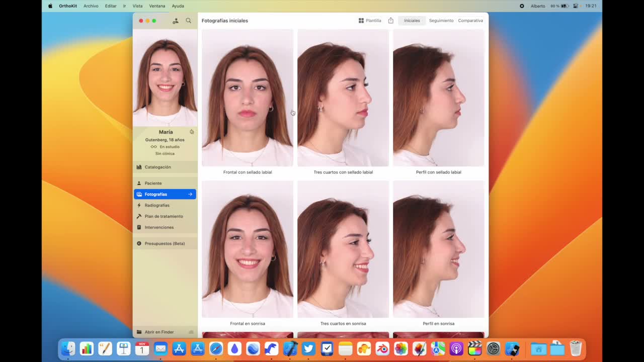Image resolution: width=644 pixels, height=362 pixels.
Task: Open the Editar menu
Action: coord(111,6)
